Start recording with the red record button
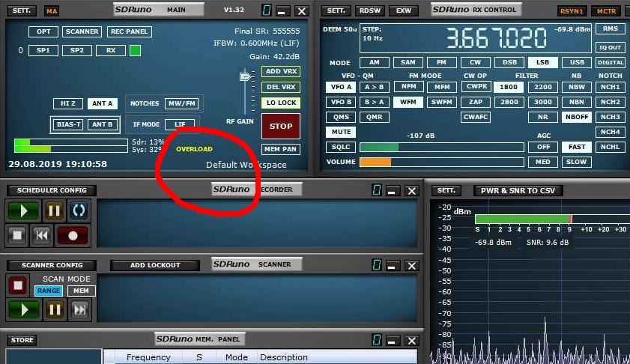 [x=73, y=235]
